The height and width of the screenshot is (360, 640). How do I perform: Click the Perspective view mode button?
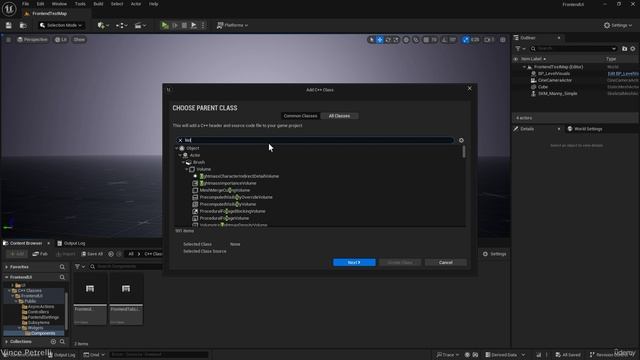tap(32, 40)
